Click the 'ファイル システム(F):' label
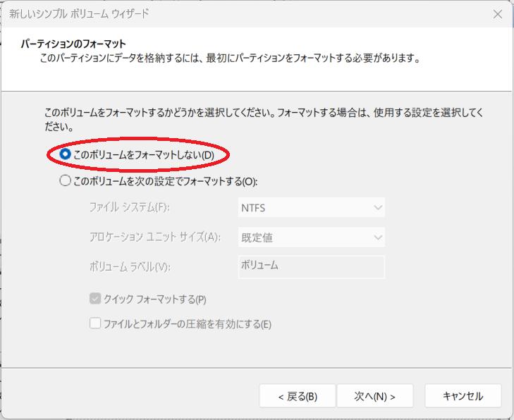Viewport: 514px width, 420px height. [x=130, y=207]
